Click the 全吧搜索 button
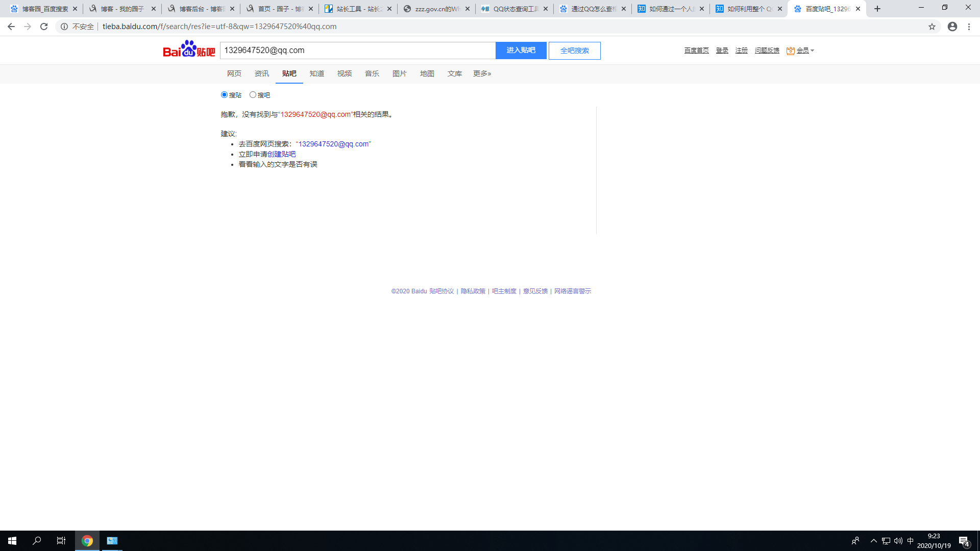980x551 pixels. point(574,51)
